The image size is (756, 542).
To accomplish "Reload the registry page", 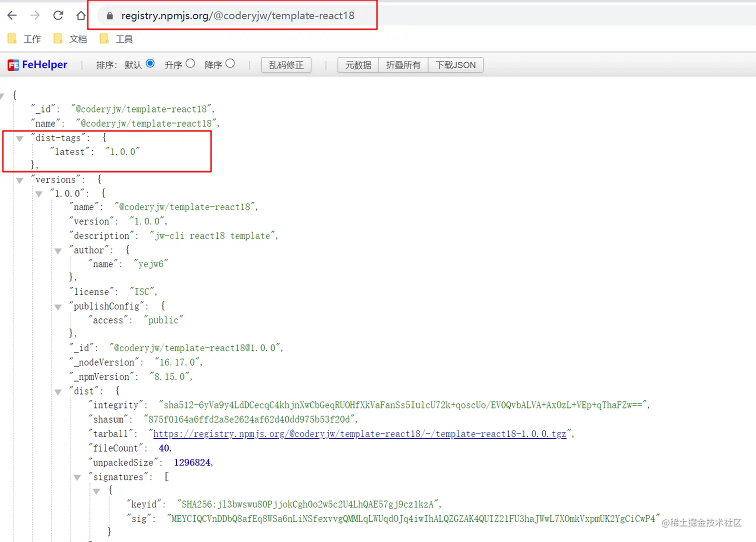I will [58, 15].
